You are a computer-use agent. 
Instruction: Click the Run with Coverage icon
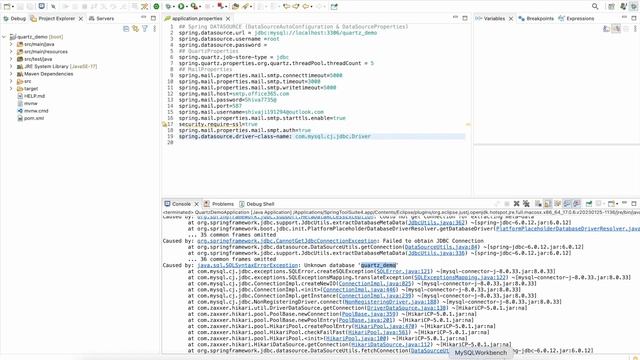[194, 7]
